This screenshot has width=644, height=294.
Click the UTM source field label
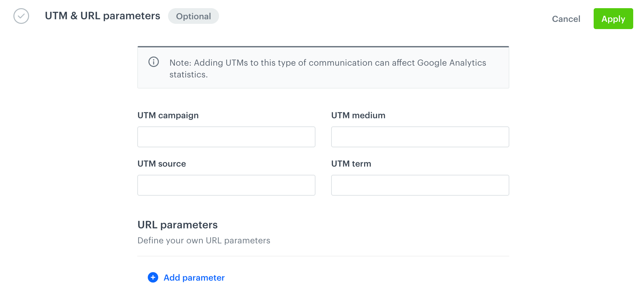[x=161, y=164]
